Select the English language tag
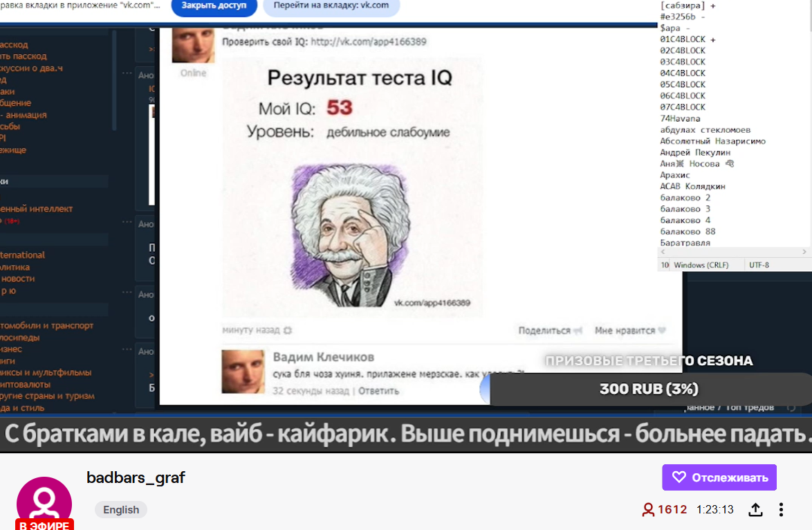812x530 pixels. pyautogui.click(x=120, y=510)
